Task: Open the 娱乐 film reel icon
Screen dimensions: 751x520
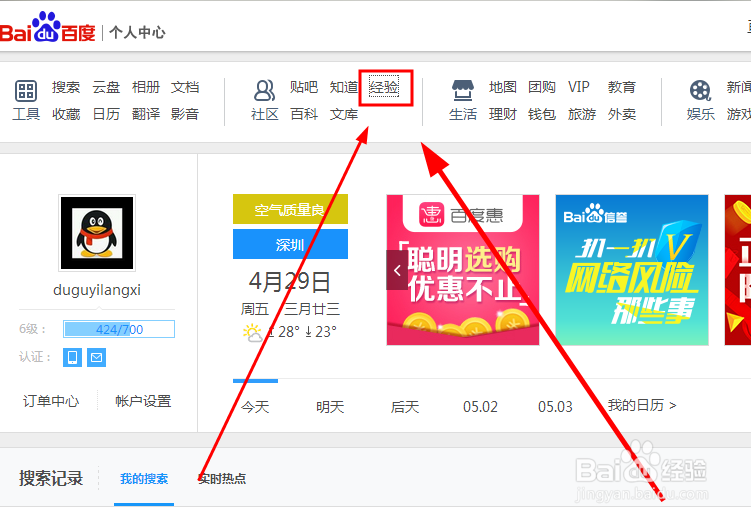Action: [700, 90]
